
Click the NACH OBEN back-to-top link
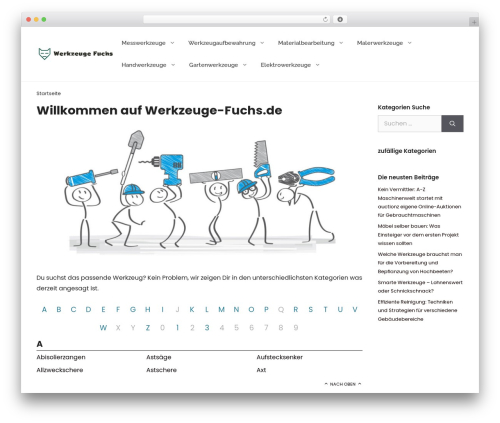[x=343, y=384]
